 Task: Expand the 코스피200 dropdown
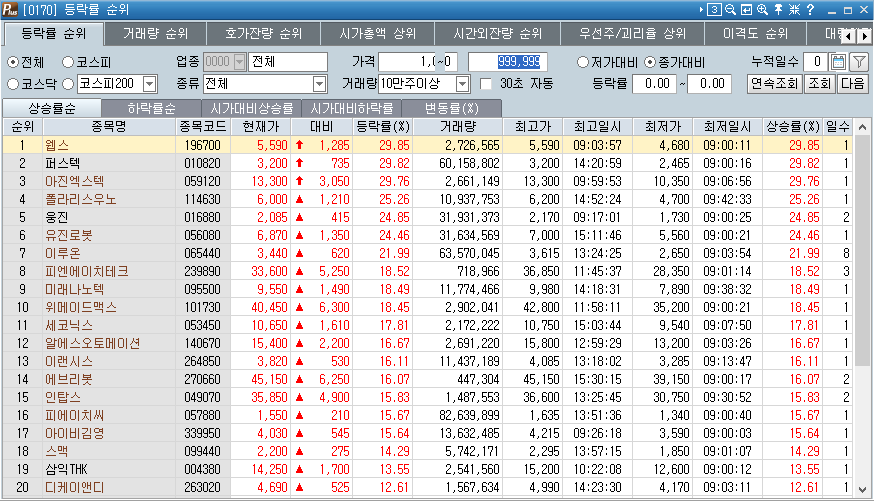tap(149, 84)
